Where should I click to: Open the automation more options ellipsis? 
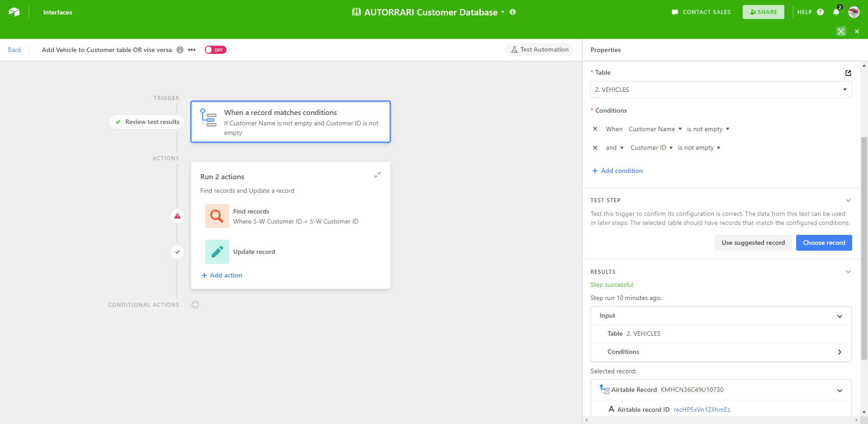(x=192, y=50)
